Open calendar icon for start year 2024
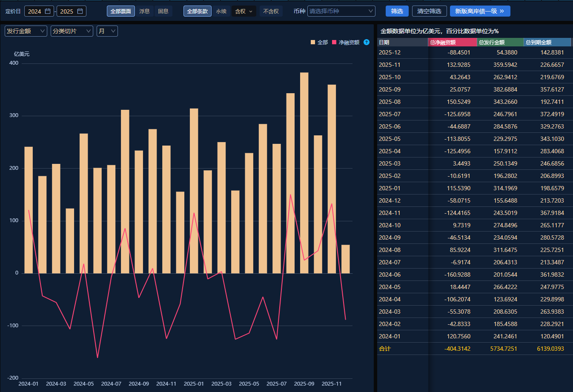Screen dimensions: 573x392 tap(48, 11)
